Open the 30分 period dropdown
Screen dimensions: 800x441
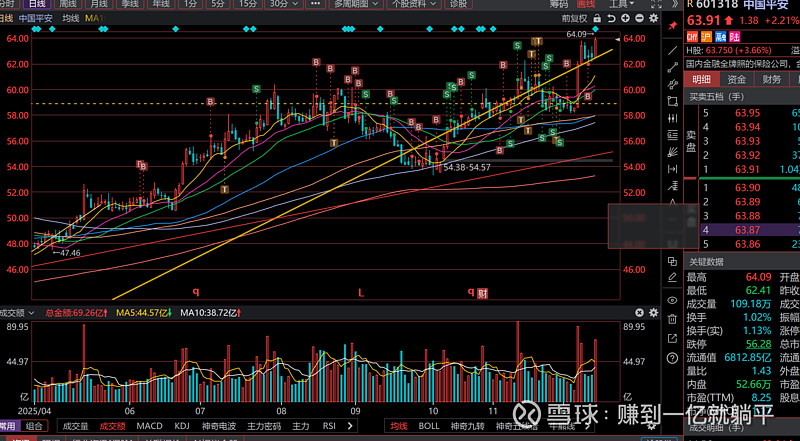(282, 4)
